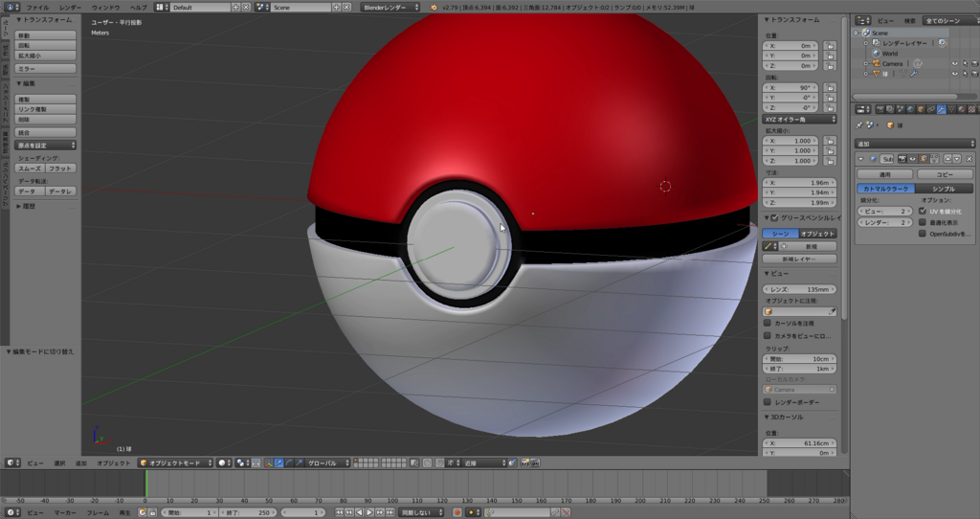Jump to the first frame in timeline
The image size is (980, 519).
pyautogui.click(x=340, y=512)
